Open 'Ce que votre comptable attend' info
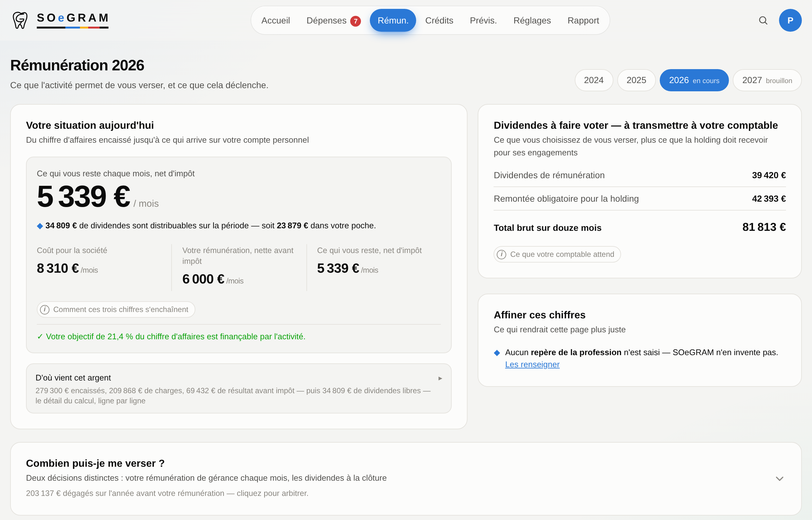The image size is (812, 520). point(557,254)
